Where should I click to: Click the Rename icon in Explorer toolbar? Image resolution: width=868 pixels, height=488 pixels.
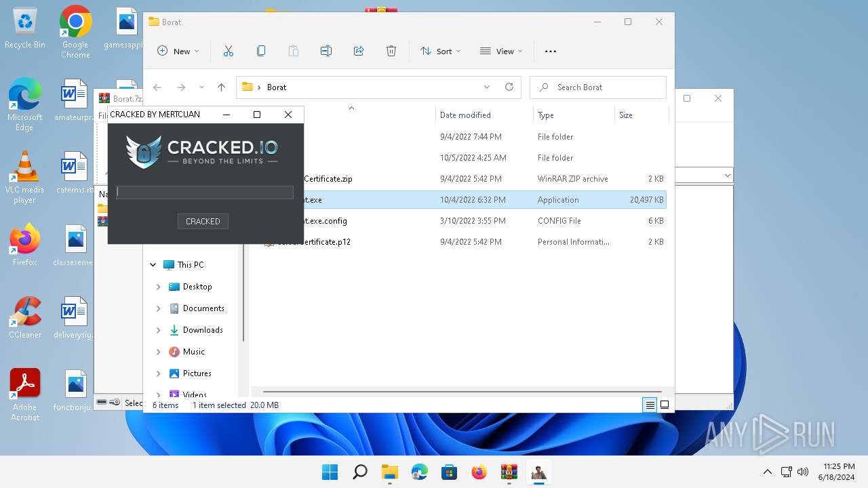(x=326, y=51)
